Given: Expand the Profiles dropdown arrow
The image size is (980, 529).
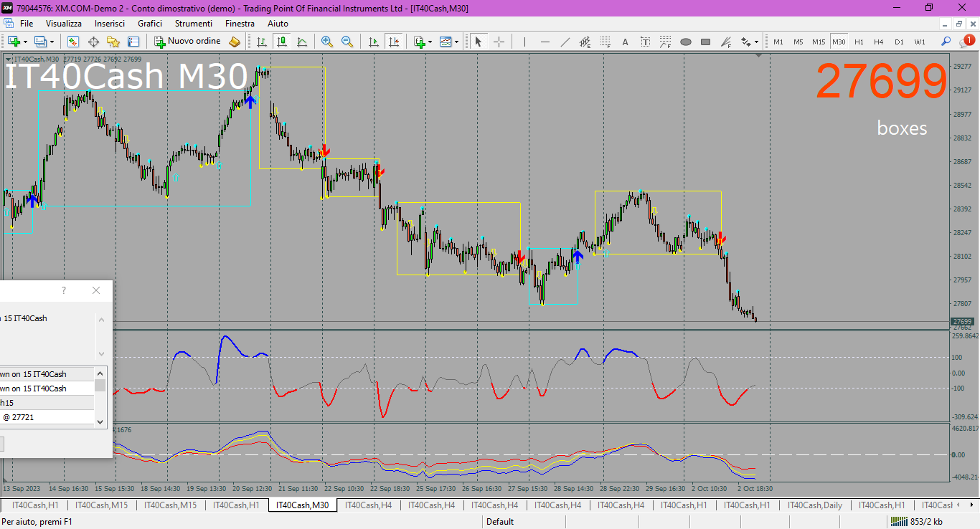Looking at the screenshot, I should coord(52,42).
